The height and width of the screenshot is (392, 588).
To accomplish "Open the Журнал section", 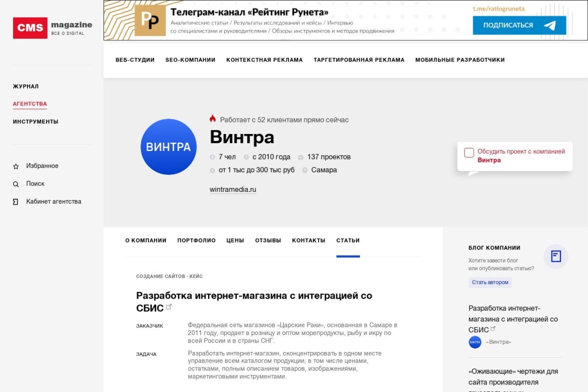I will 26,86.
